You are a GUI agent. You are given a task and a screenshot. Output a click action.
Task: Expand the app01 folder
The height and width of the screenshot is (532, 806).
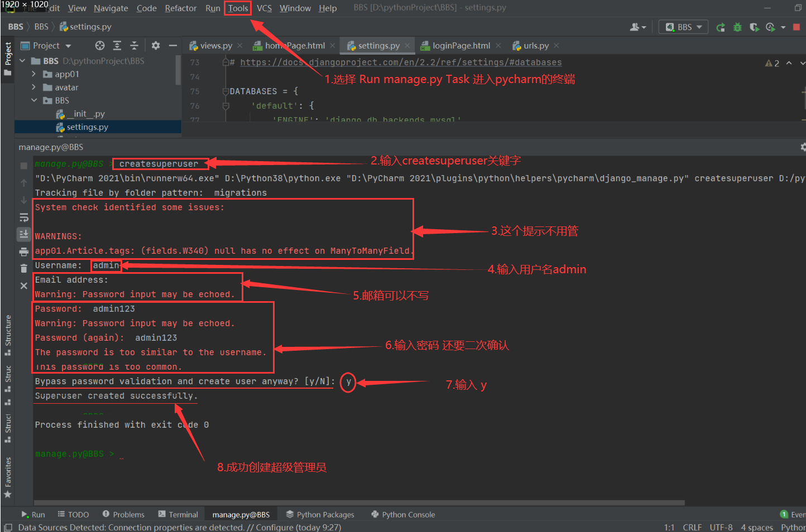click(34, 74)
